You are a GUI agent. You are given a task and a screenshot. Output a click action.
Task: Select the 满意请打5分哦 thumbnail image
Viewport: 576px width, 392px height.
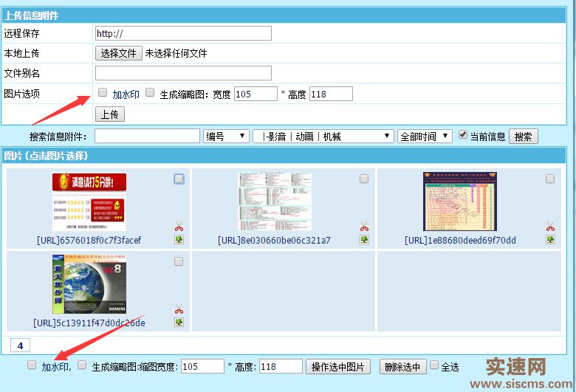click(x=89, y=202)
